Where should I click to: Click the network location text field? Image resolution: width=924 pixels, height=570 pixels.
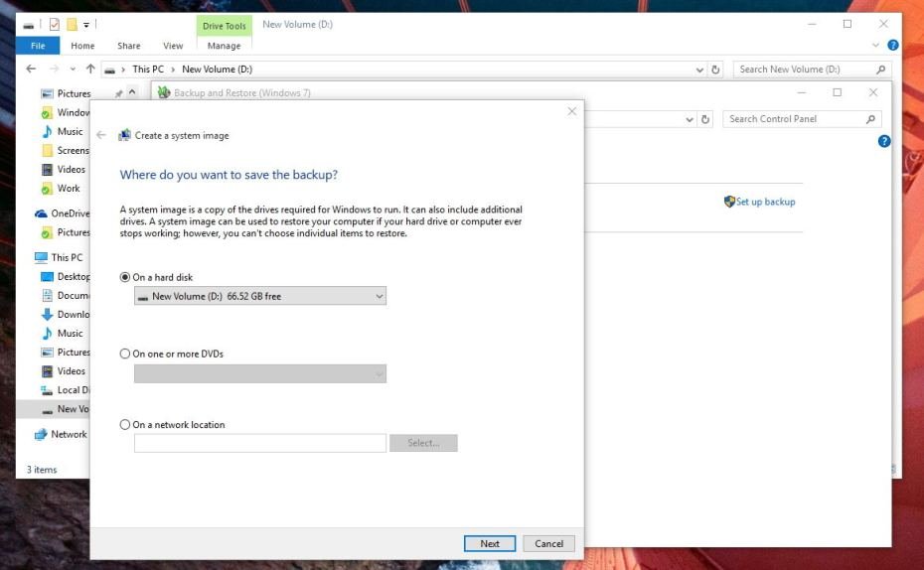click(260, 443)
